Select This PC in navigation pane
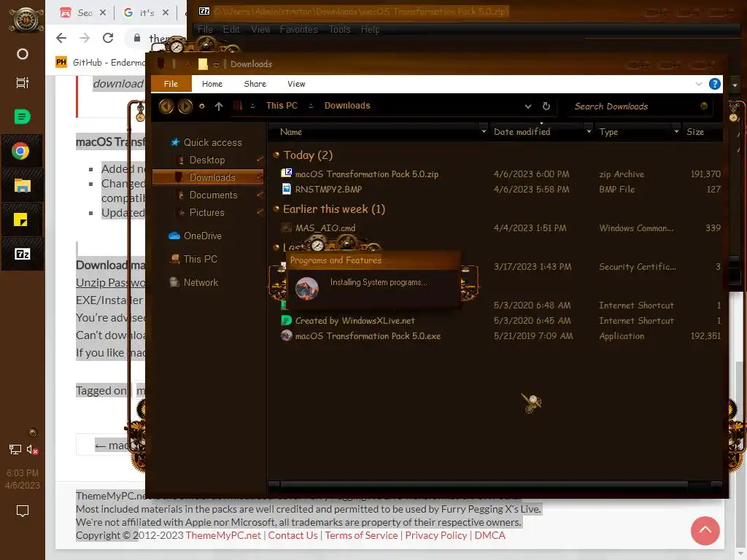This screenshot has width=747, height=560. click(x=193, y=259)
